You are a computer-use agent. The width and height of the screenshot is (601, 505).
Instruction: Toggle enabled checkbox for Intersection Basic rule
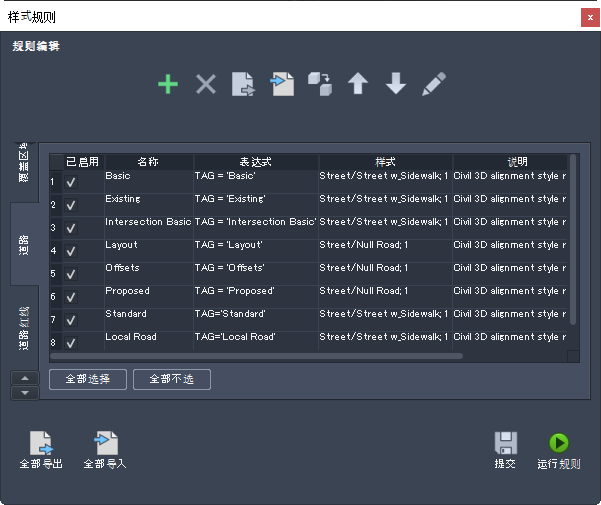[71, 228]
